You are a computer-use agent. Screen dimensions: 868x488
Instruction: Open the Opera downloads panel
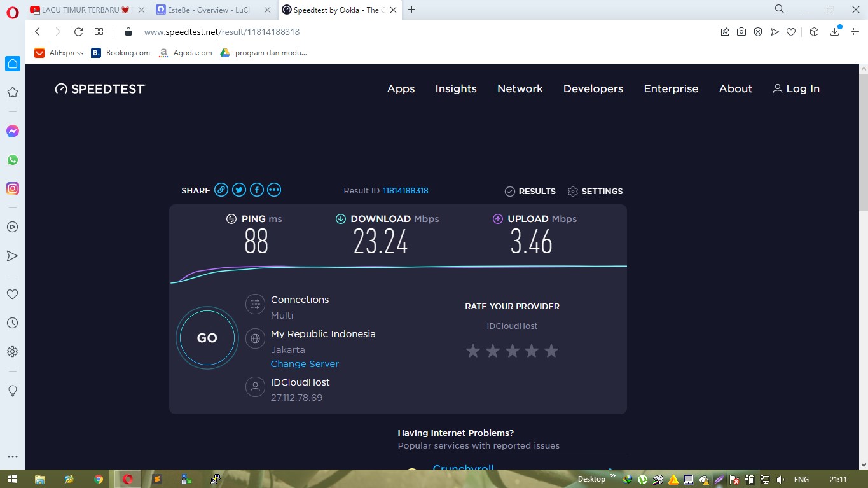coord(835,32)
